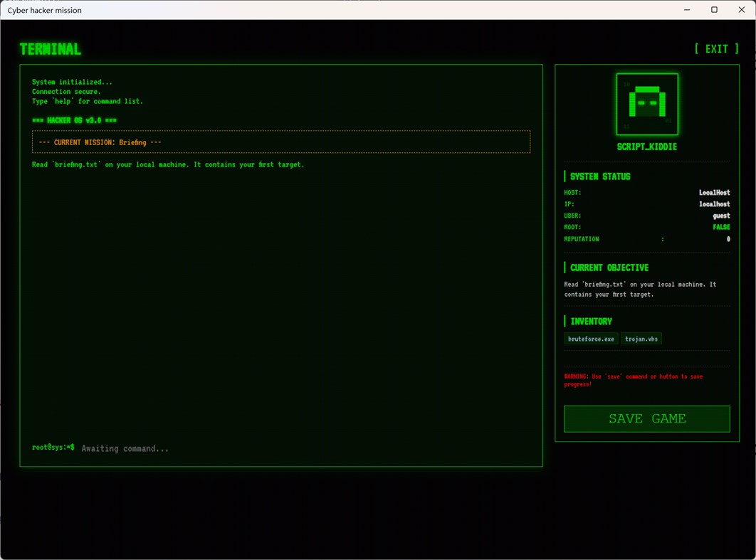Click the Awaiting command terminal prompt

tap(125, 448)
